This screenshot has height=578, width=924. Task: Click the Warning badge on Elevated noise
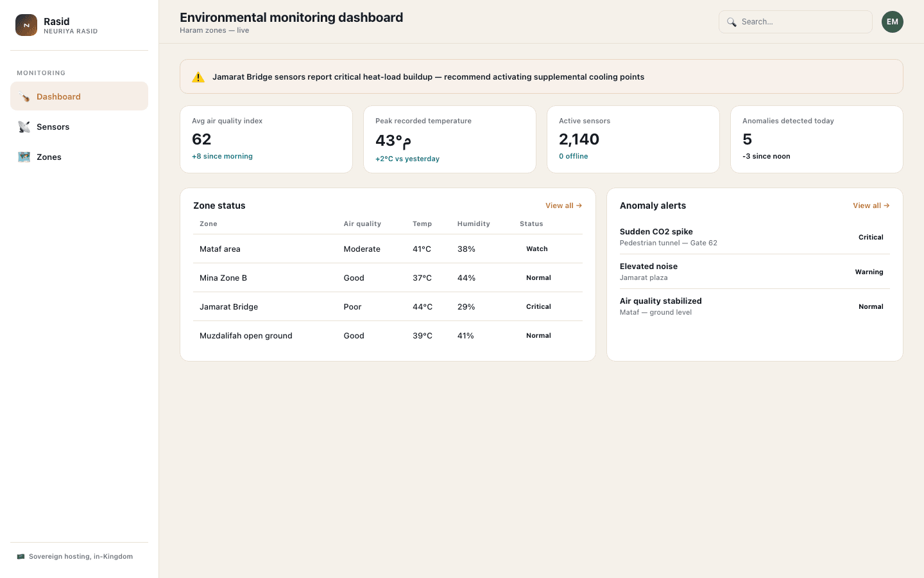pos(869,272)
